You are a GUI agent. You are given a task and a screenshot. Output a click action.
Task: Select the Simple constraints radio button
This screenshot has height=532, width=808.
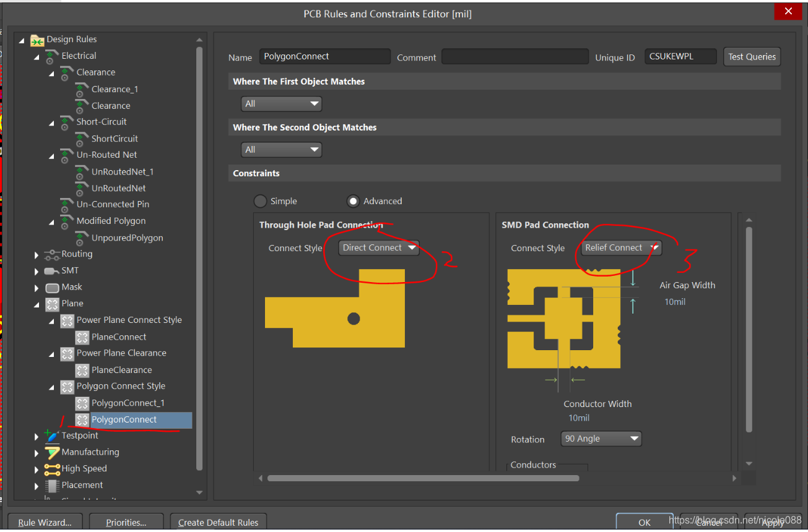[261, 201]
